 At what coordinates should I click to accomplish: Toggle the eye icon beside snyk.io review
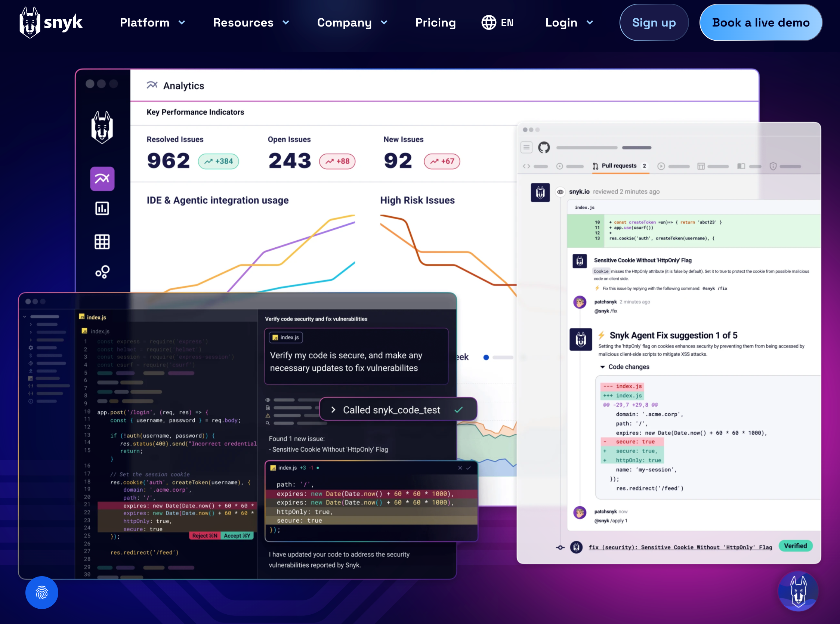click(x=560, y=192)
